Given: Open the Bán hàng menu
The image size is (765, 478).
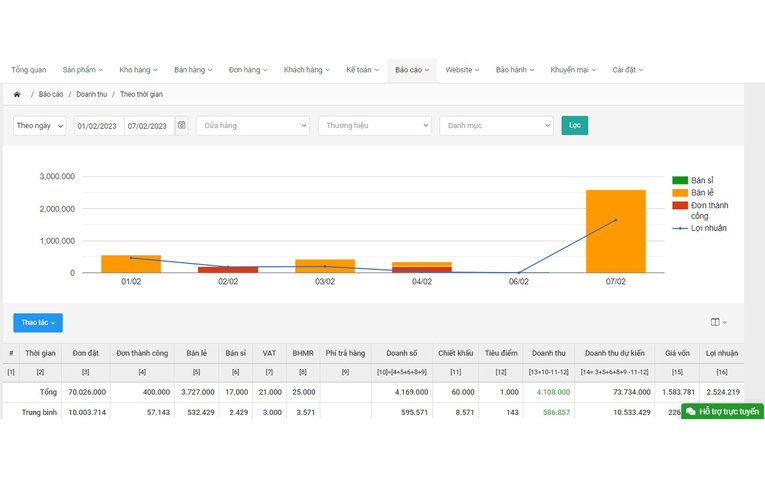Looking at the screenshot, I should tap(193, 70).
